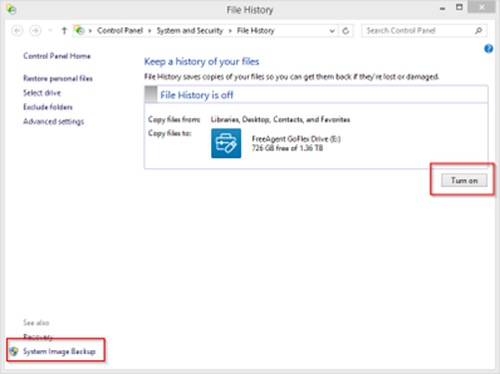Click the search magnifier icon
This screenshot has height=374, width=500.
tap(479, 31)
